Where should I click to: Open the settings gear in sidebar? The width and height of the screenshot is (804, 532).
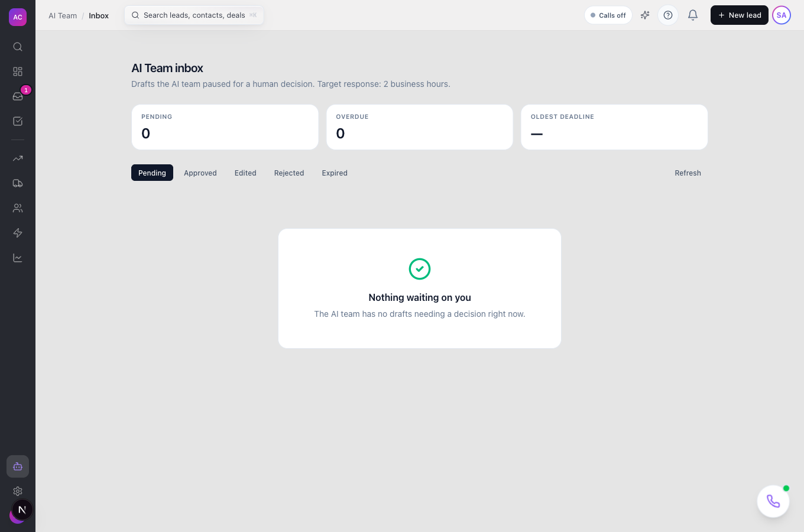18,491
